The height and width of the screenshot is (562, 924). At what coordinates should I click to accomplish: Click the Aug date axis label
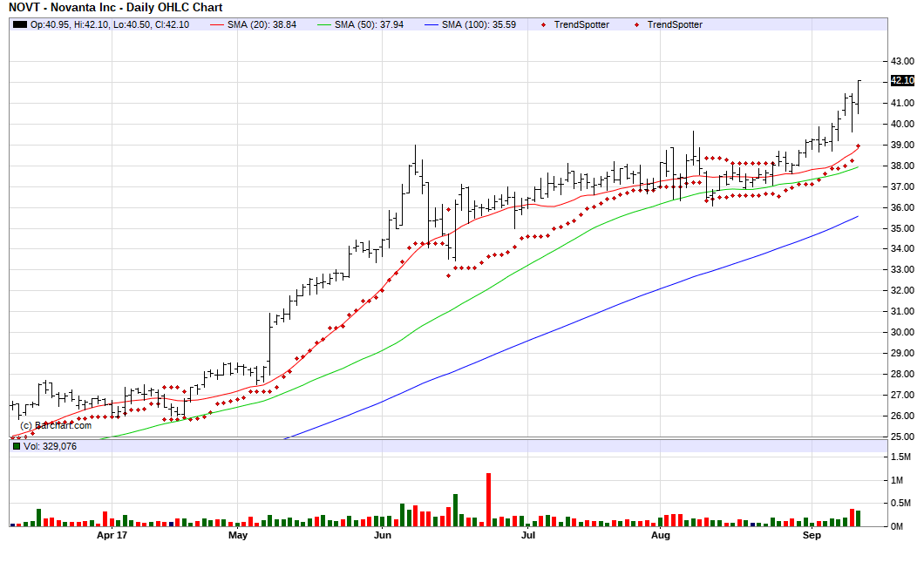point(661,536)
